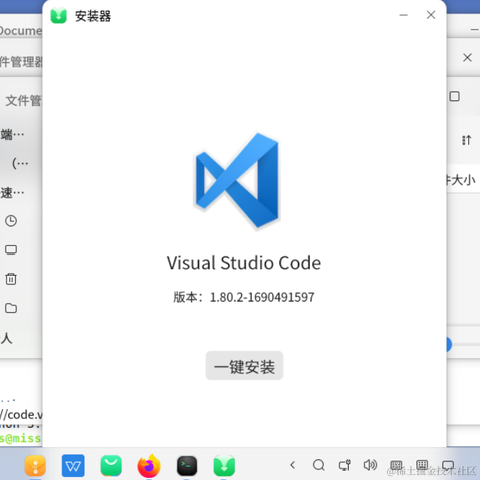The image size is (480, 480).
Task: Switch to the terminal from the taskbar
Action: (x=187, y=466)
